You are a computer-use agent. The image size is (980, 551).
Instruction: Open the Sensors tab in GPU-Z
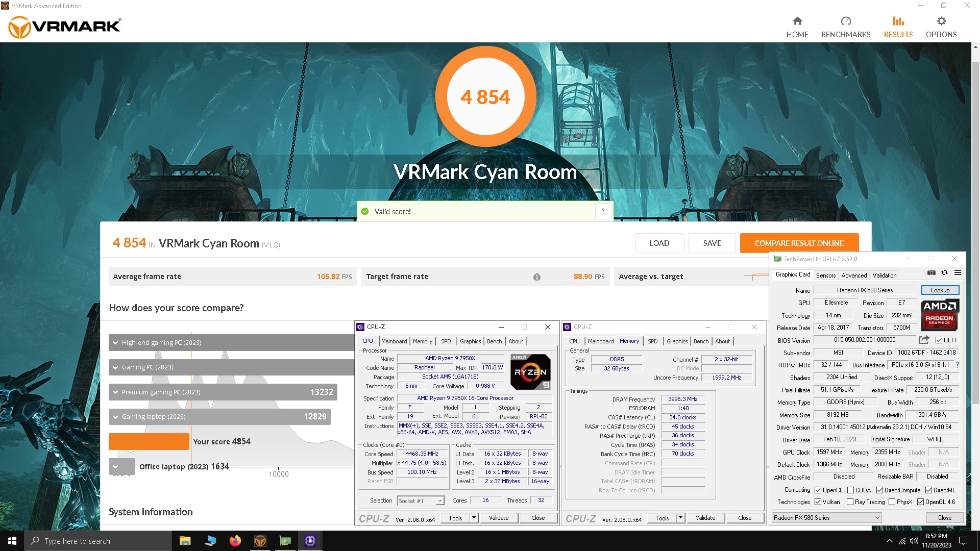tap(825, 275)
